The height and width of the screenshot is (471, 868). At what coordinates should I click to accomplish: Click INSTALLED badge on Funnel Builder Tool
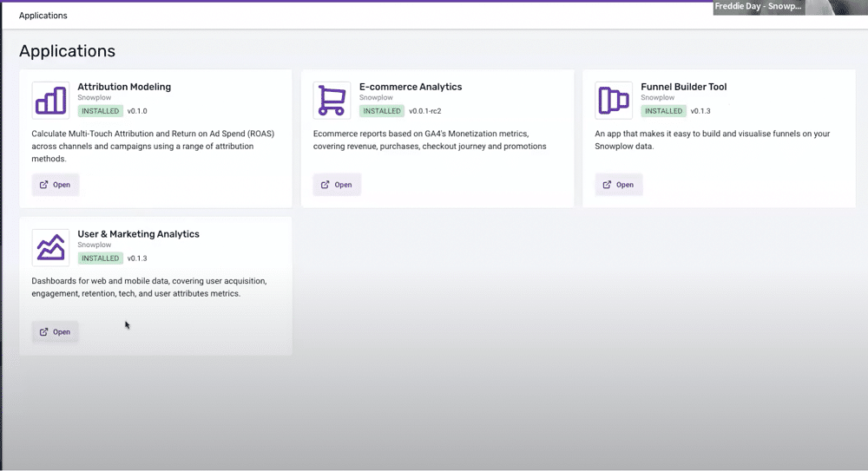[x=664, y=111]
